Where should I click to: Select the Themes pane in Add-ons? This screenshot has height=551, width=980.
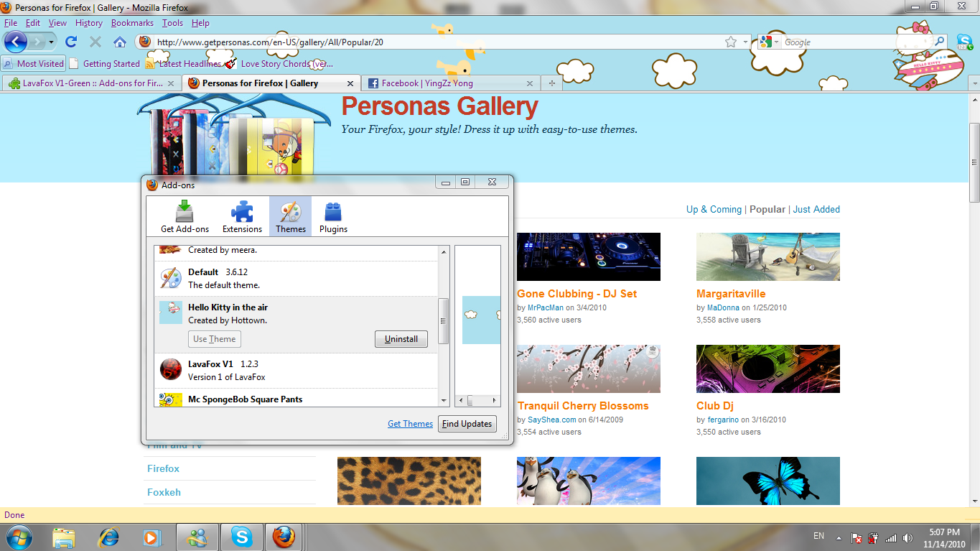pos(291,217)
